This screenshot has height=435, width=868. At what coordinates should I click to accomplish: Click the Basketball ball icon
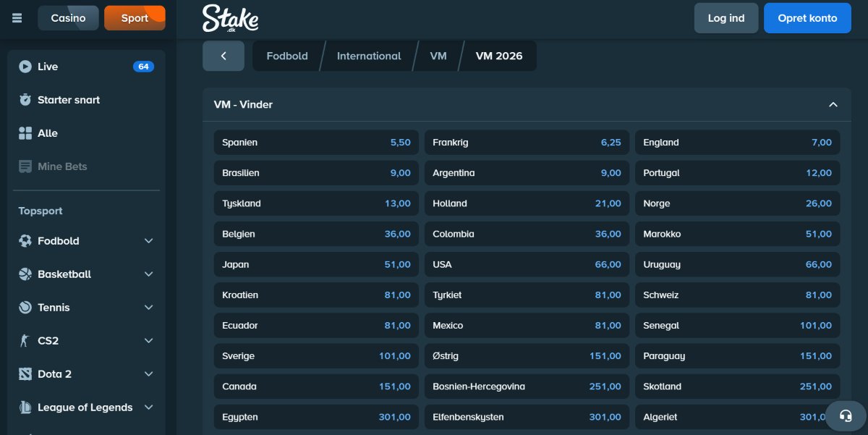pyautogui.click(x=25, y=274)
